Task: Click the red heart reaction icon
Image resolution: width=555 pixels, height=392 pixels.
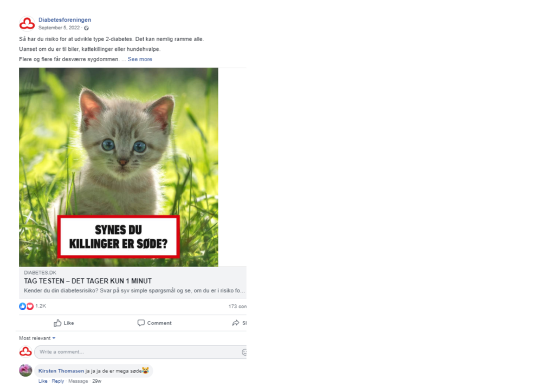Action: click(30, 306)
